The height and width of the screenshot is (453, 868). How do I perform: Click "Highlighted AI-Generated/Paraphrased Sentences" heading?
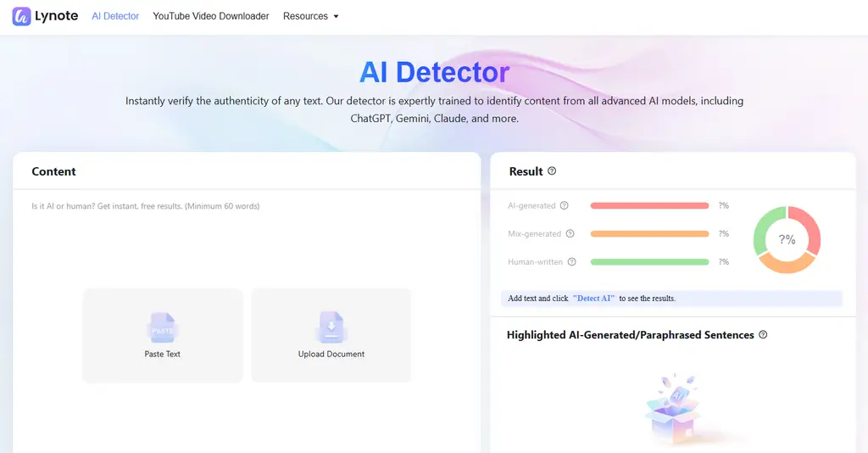tap(631, 335)
